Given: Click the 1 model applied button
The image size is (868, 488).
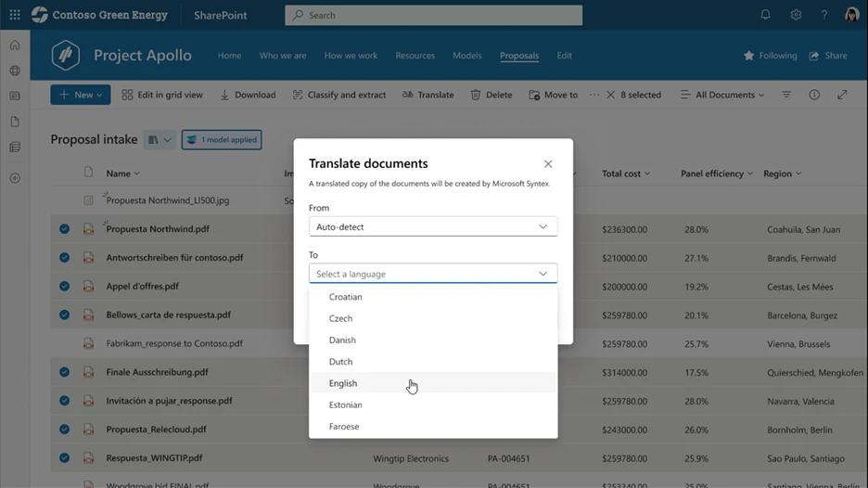Looking at the screenshot, I should (222, 139).
